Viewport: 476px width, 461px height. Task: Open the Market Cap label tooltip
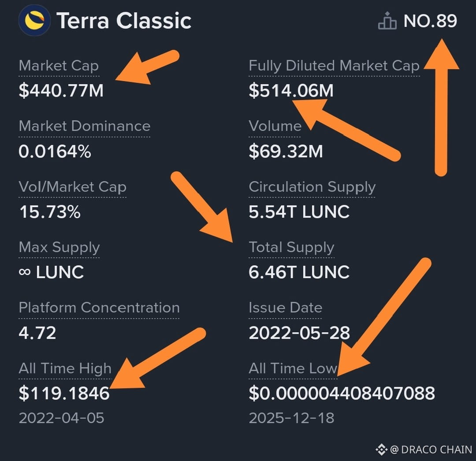59,66
